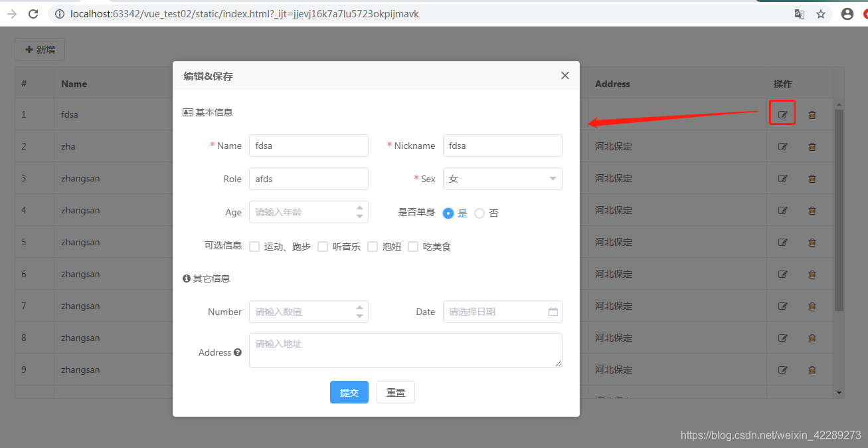Click the Name column header
This screenshot has height=448, width=868.
coord(74,84)
